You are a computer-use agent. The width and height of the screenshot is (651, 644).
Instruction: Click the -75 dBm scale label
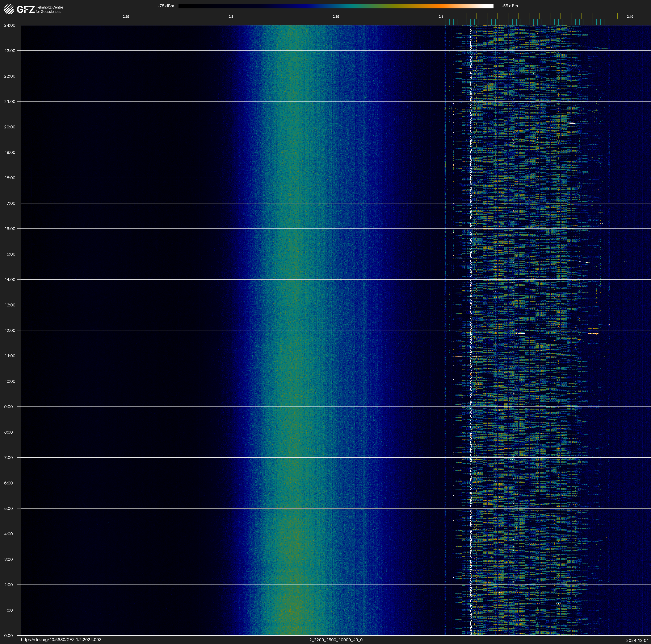tap(166, 6)
